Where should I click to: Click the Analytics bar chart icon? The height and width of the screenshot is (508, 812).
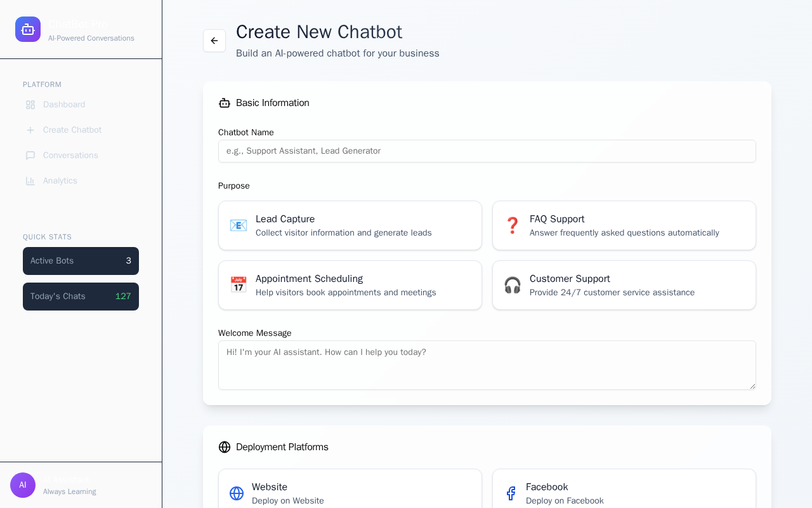(x=30, y=181)
